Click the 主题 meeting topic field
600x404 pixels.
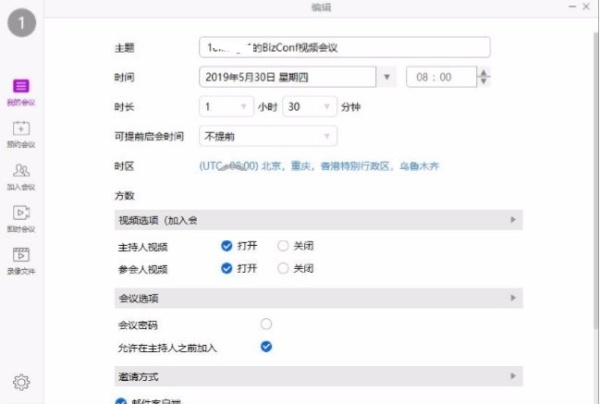(x=344, y=47)
